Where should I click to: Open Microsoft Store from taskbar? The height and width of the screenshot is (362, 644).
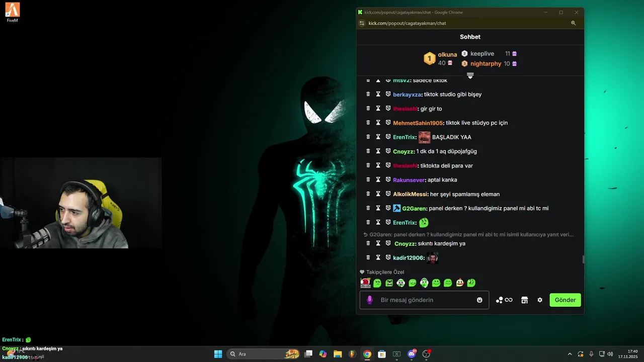pos(382,354)
